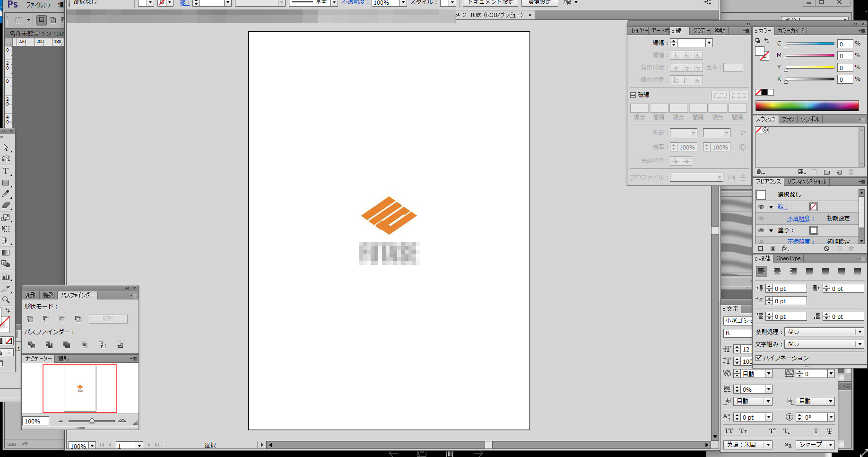
Task: Open the swatch libraries menu icon
Action: point(760,172)
